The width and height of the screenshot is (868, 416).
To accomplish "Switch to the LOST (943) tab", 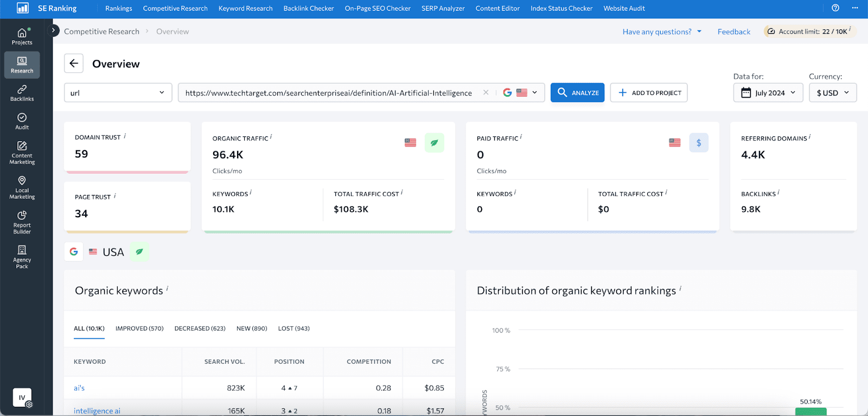I will pos(294,329).
